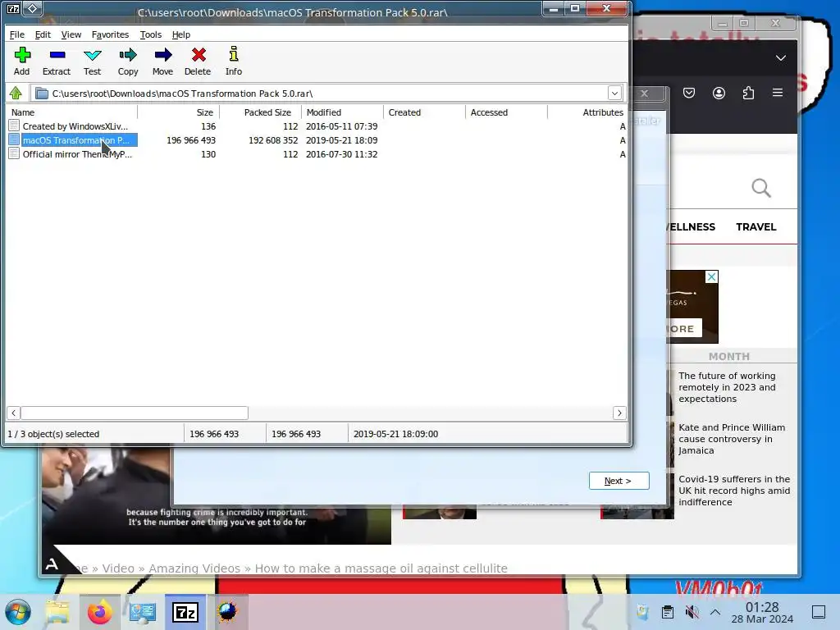Click the 196 966 493 size cell
The height and width of the screenshot is (630, 840).
(x=191, y=140)
